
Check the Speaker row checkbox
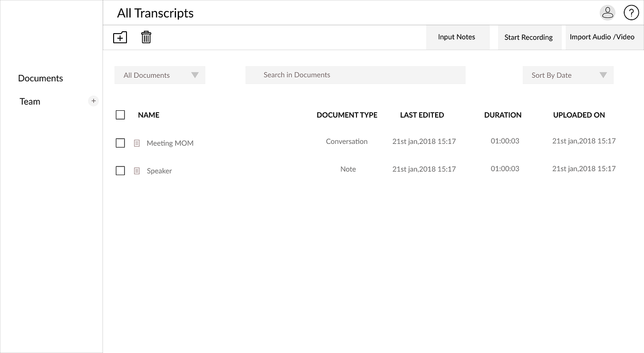click(x=120, y=171)
